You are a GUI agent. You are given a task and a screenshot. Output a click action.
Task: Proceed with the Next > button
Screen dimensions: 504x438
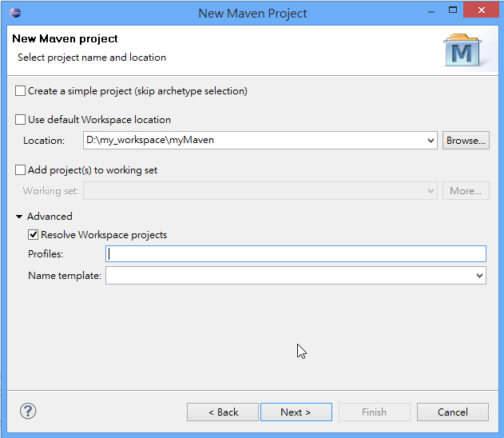pyautogui.click(x=296, y=412)
